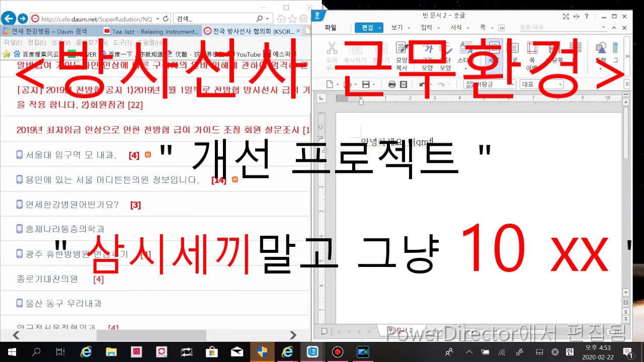This screenshot has width=644, height=362.
Task: Open the 도구(T) menu in the browser
Action: coord(122,43)
